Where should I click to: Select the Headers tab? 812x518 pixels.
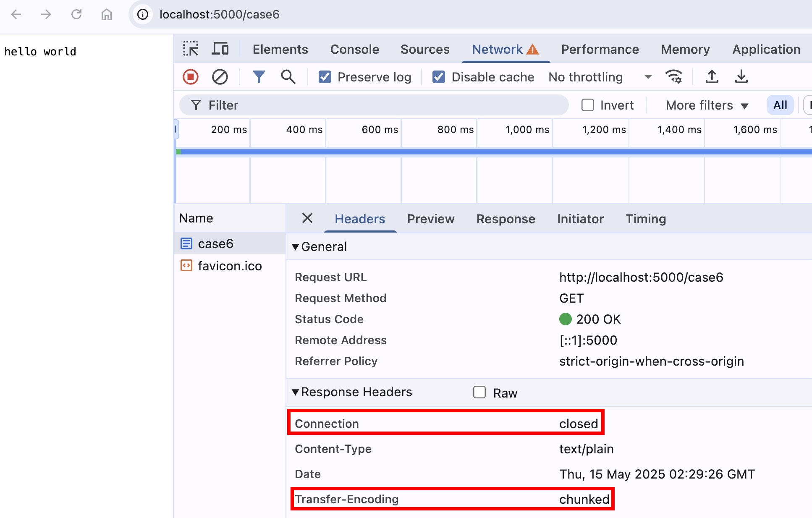coord(360,219)
